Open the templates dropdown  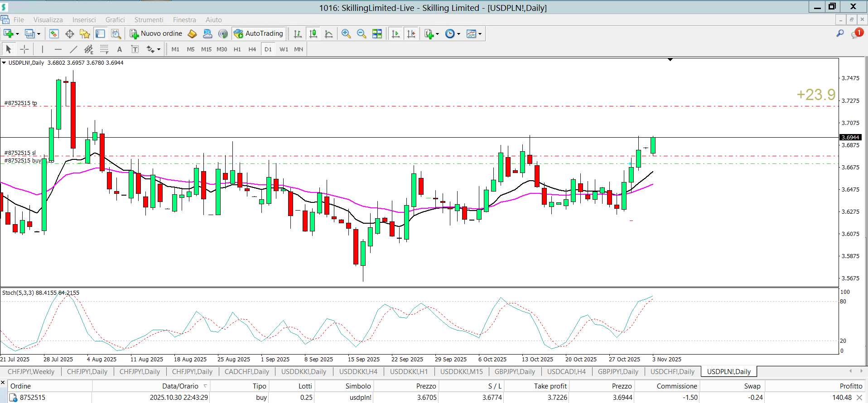click(474, 34)
